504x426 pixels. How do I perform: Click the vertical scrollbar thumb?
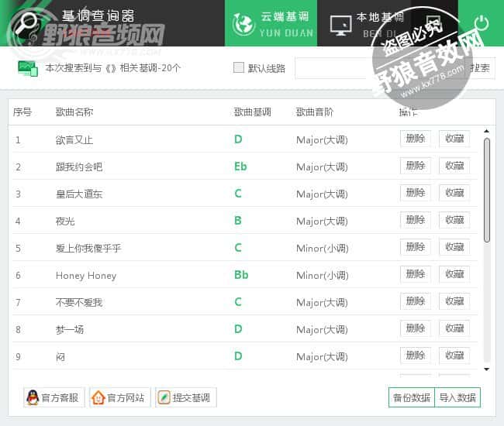pyautogui.click(x=487, y=190)
